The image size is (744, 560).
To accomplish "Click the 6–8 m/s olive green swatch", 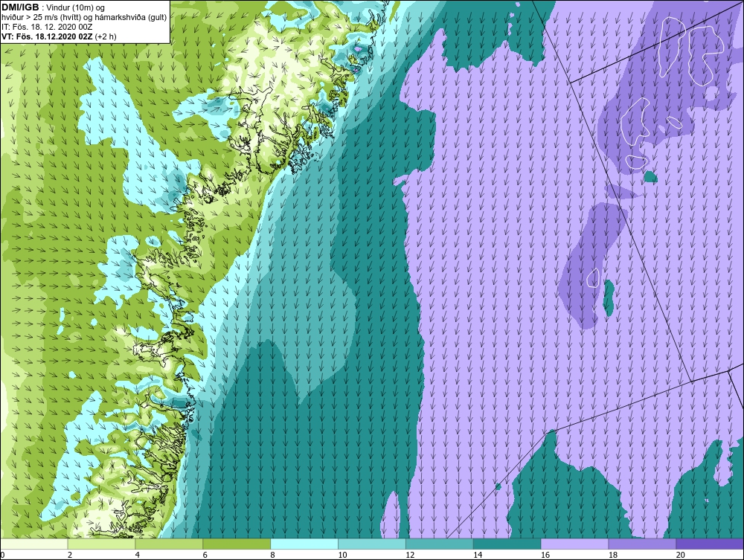I will [237, 544].
